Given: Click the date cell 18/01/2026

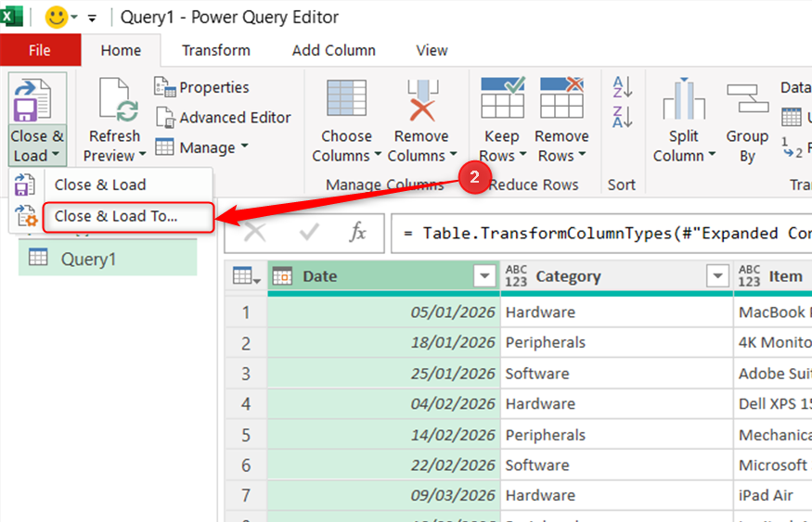Looking at the screenshot, I should [x=384, y=342].
